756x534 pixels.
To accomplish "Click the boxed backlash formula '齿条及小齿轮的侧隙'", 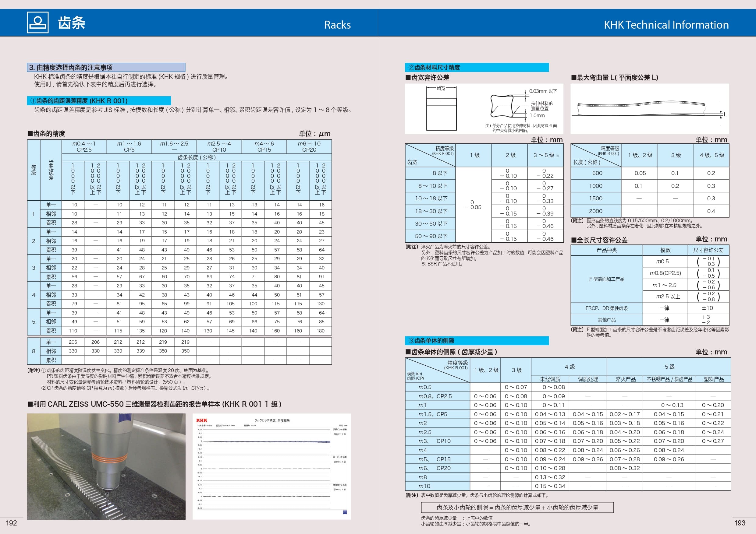I will coord(517,508).
